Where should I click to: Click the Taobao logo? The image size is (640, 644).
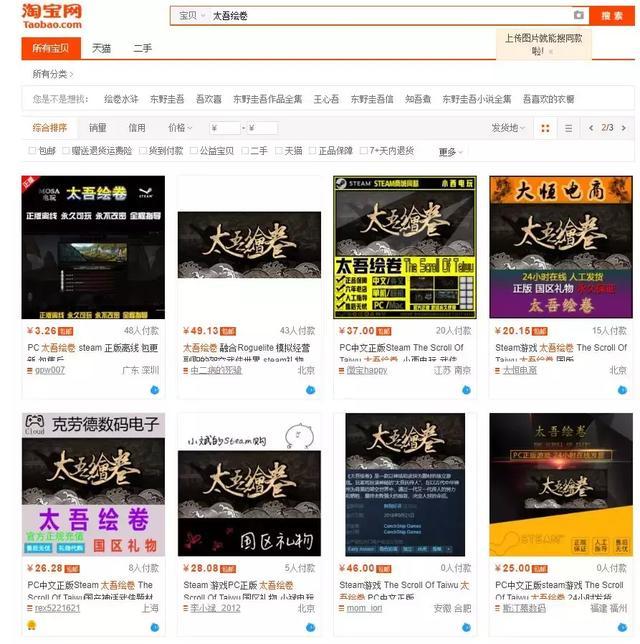(52, 16)
